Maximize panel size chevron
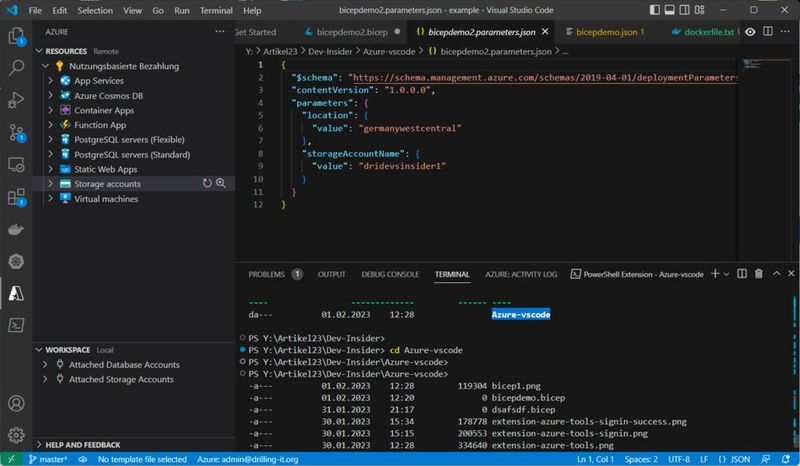The image size is (800, 466). (776, 274)
